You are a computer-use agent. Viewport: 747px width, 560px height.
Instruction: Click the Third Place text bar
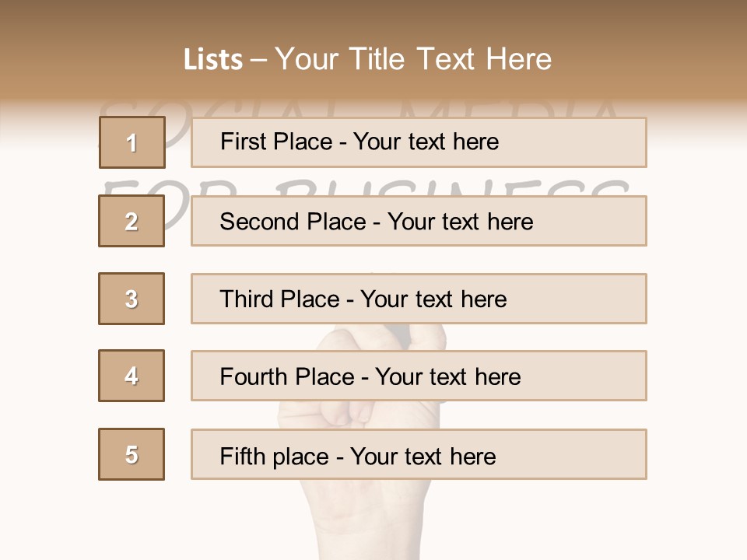[x=419, y=299]
